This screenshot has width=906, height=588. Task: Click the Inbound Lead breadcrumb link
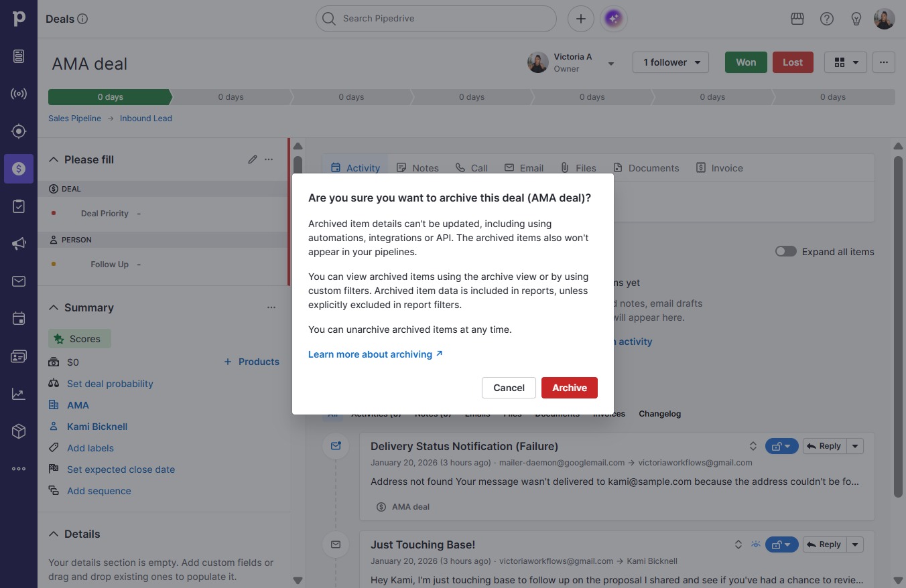click(x=146, y=119)
